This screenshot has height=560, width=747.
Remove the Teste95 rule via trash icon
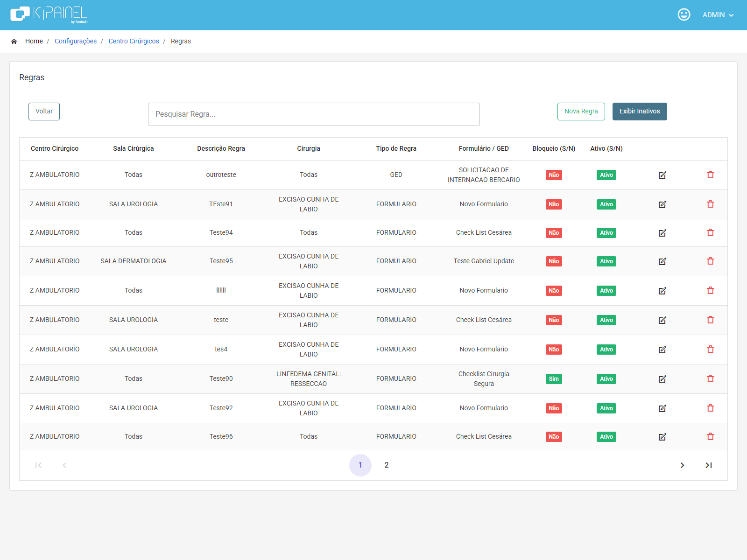click(711, 261)
